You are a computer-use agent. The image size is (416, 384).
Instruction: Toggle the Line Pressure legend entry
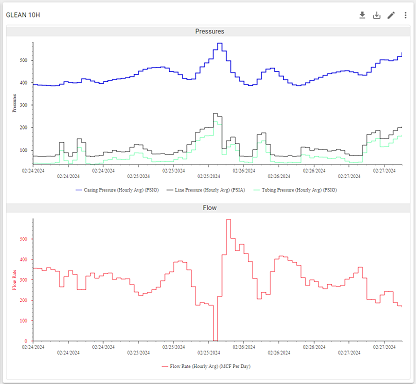click(x=206, y=190)
